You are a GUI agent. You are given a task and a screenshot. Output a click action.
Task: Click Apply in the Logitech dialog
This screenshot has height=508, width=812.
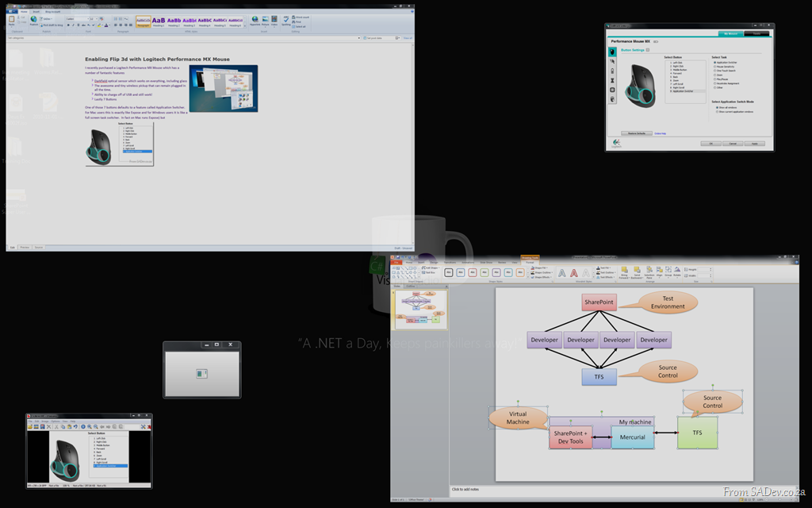[755, 144]
